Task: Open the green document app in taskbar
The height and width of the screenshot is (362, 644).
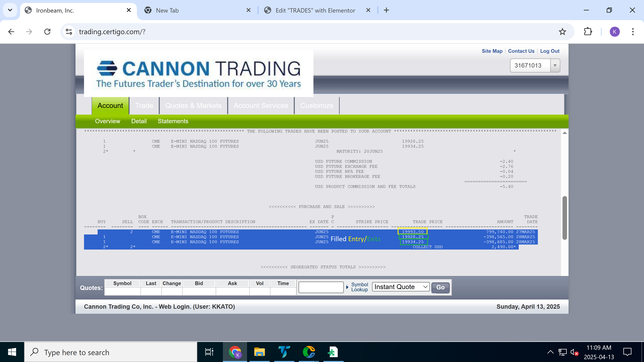Action: 333,352
